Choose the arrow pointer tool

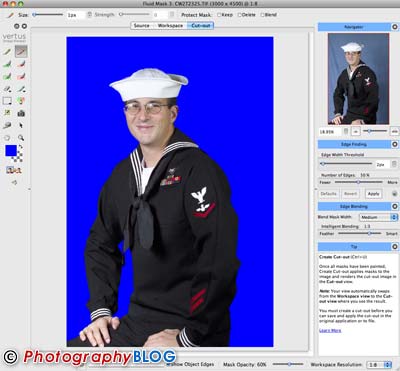(21, 126)
